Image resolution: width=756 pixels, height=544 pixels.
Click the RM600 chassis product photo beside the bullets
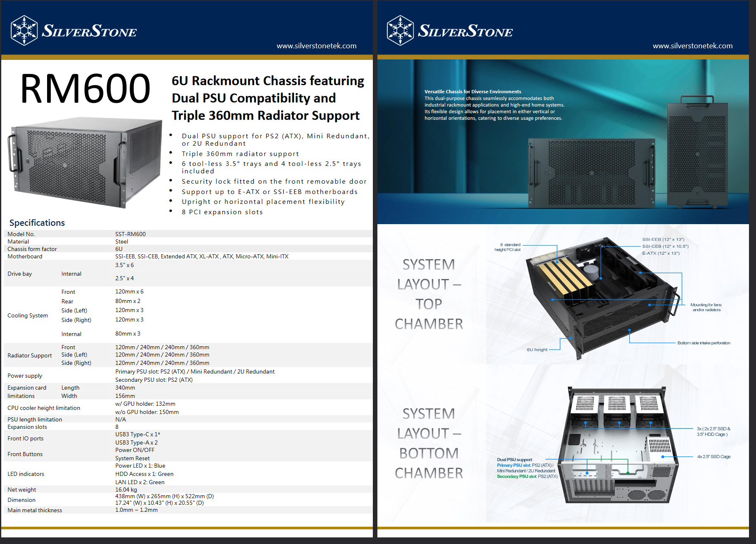(85, 162)
